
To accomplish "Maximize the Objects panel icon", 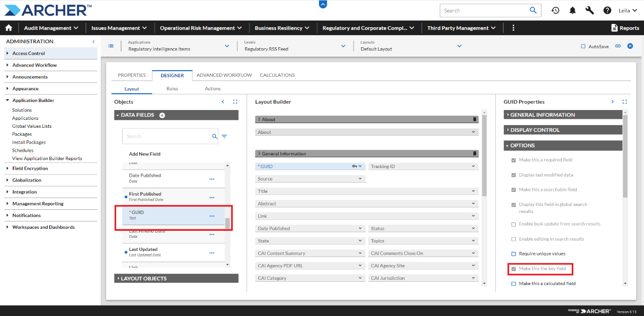I will pyautogui.click(x=235, y=102).
